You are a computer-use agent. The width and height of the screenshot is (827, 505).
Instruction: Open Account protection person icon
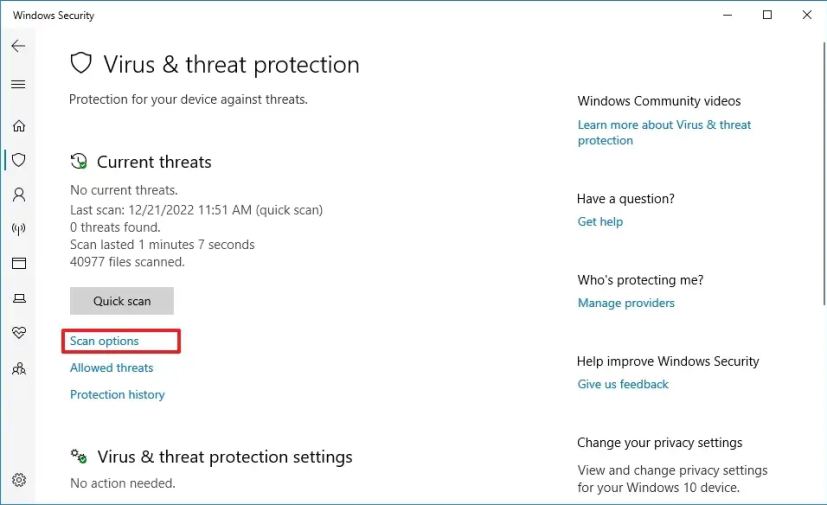pyautogui.click(x=19, y=195)
